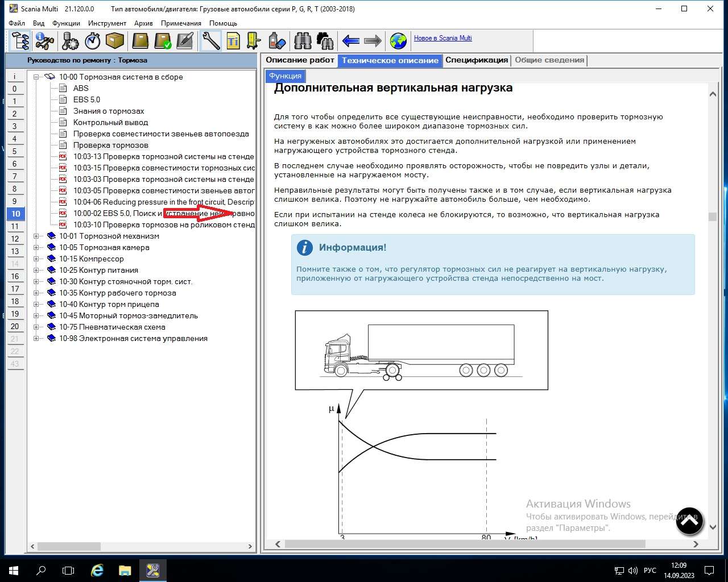Click the chassis info icon
This screenshot has width=728, height=582.
[x=44, y=41]
